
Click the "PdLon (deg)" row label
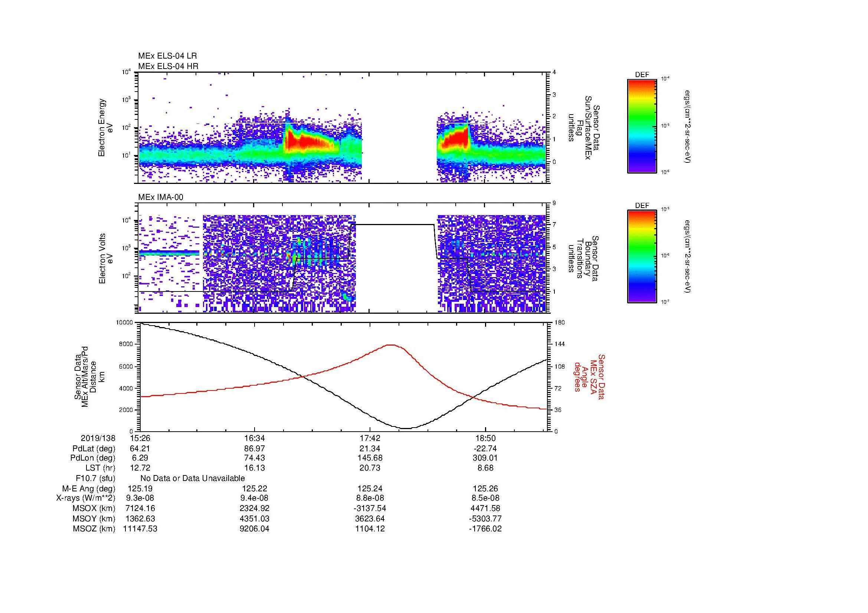pos(93,458)
